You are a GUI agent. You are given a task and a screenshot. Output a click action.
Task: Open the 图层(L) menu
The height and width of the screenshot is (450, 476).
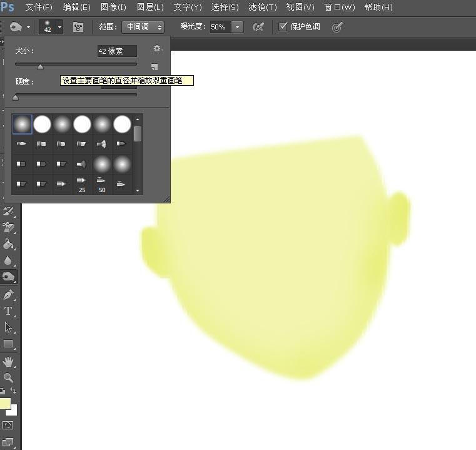150,7
